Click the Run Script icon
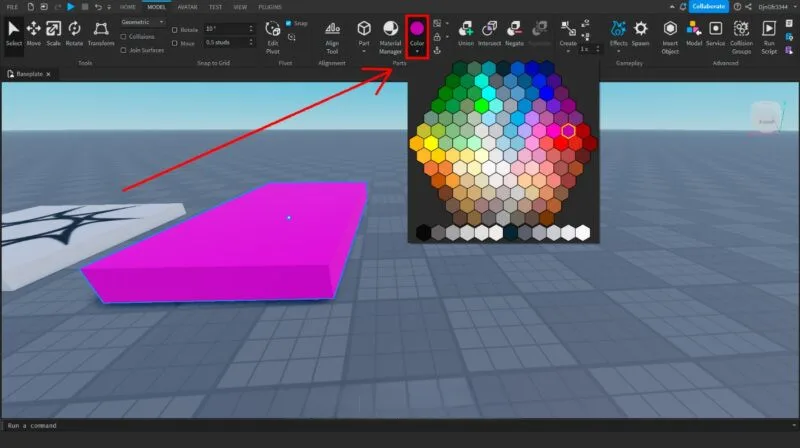Screen dimensions: 800x448 (x=769, y=37)
